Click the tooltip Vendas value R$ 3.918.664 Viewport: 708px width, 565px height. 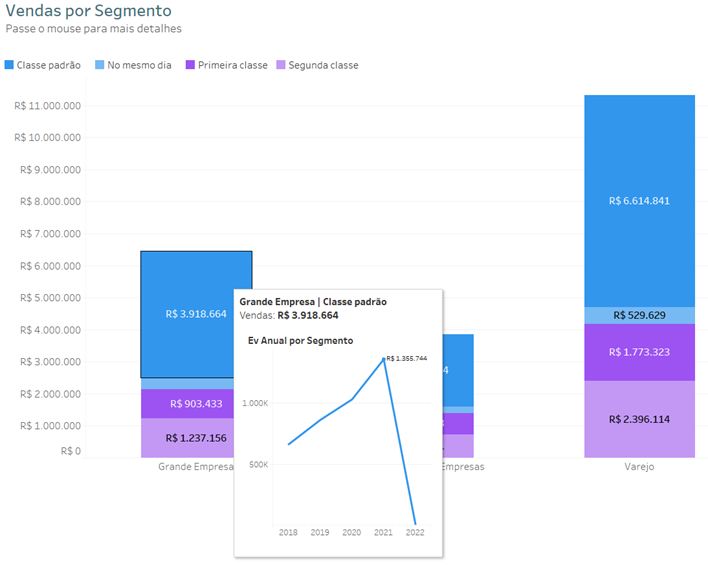click(308, 315)
